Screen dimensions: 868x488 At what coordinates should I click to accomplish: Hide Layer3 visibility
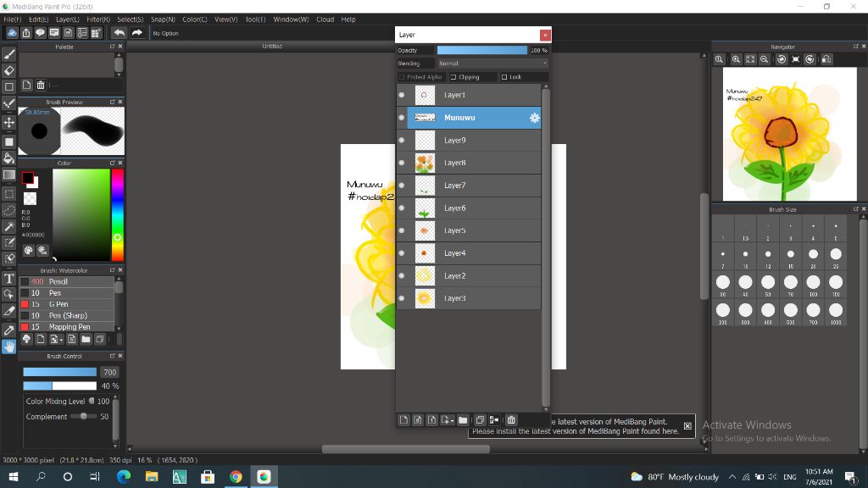click(x=402, y=298)
